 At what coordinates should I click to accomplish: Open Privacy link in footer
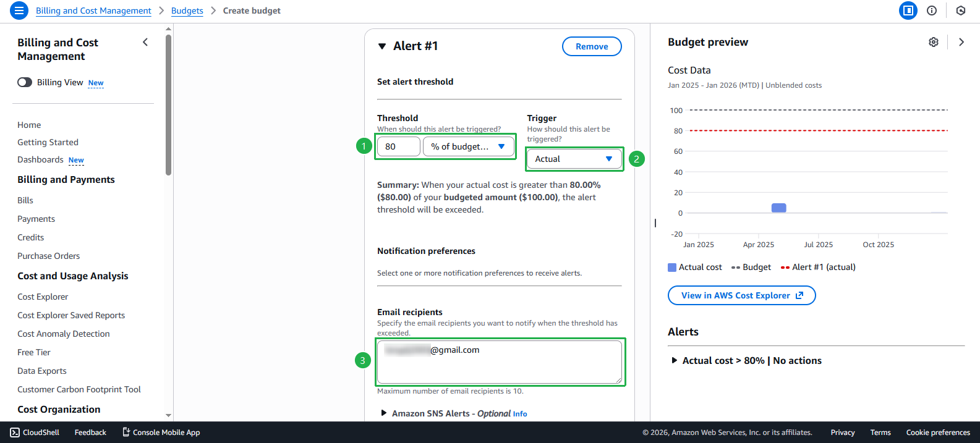[x=843, y=432]
